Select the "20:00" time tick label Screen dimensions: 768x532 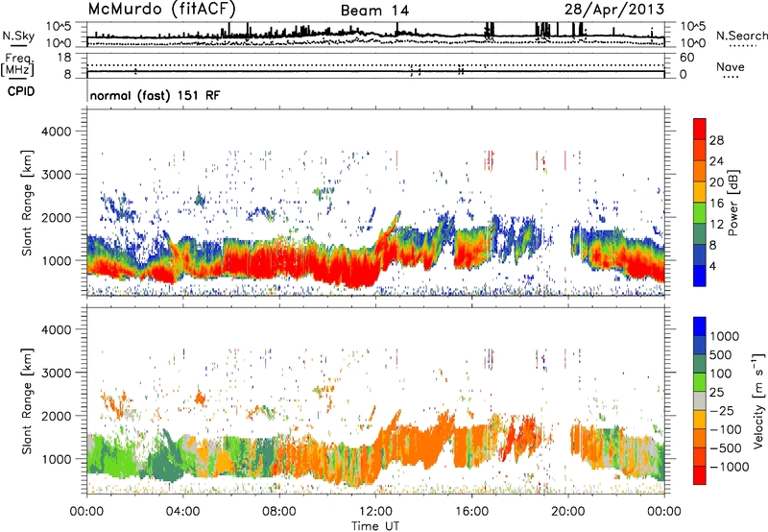tap(567, 512)
